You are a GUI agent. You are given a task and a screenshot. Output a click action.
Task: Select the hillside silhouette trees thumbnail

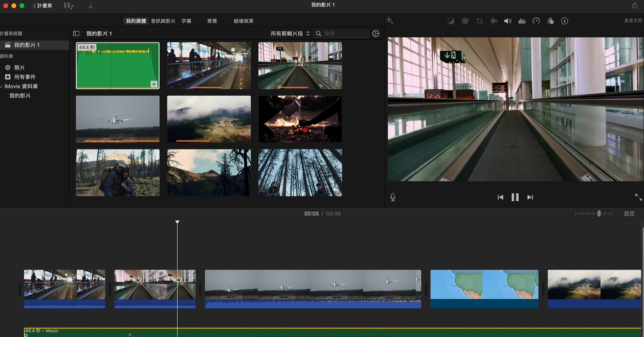point(209,173)
